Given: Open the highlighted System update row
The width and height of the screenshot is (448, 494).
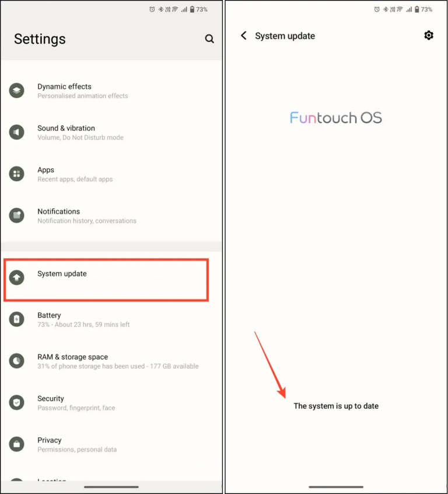Looking at the screenshot, I should click(x=106, y=278).
